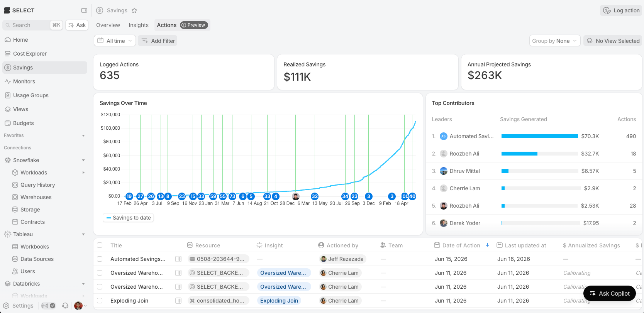The height and width of the screenshot is (313, 644).
Task: Click the Annualized Savings column header
Action: [x=591, y=245]
